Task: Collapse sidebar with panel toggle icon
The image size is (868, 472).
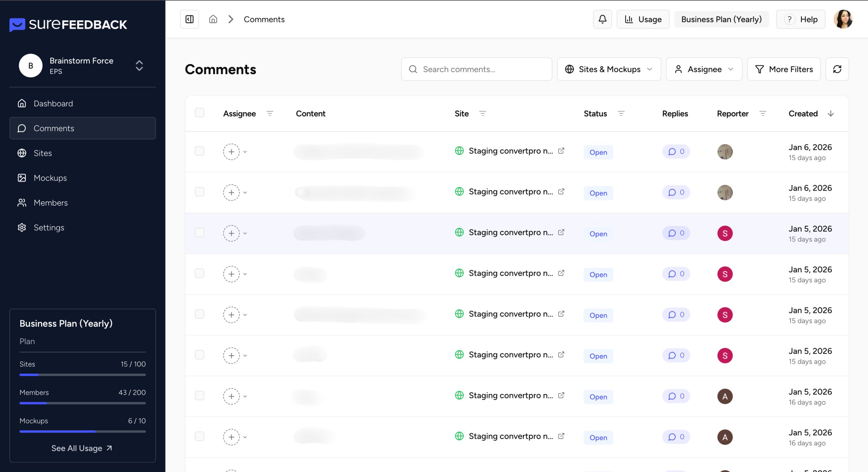Action: 190,19
